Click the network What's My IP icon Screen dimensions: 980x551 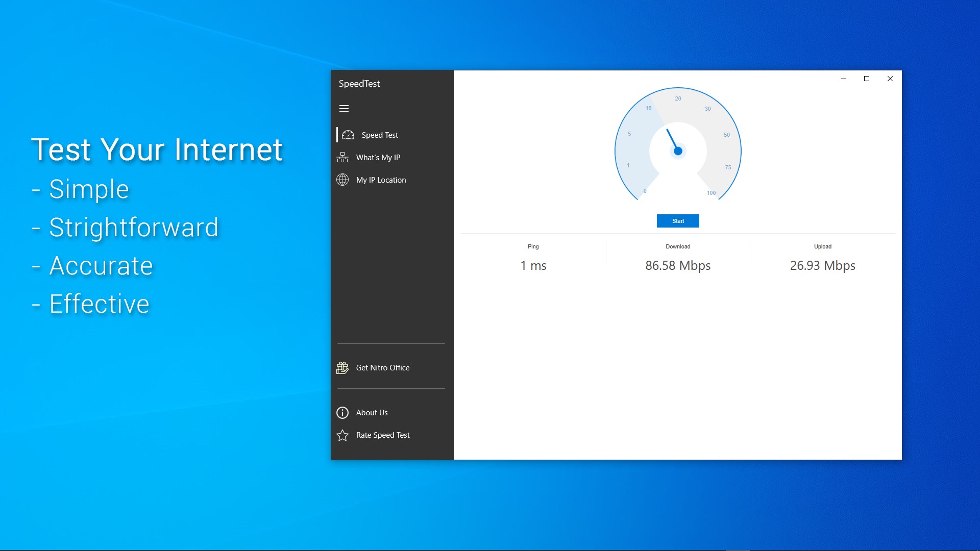point(342,158)
